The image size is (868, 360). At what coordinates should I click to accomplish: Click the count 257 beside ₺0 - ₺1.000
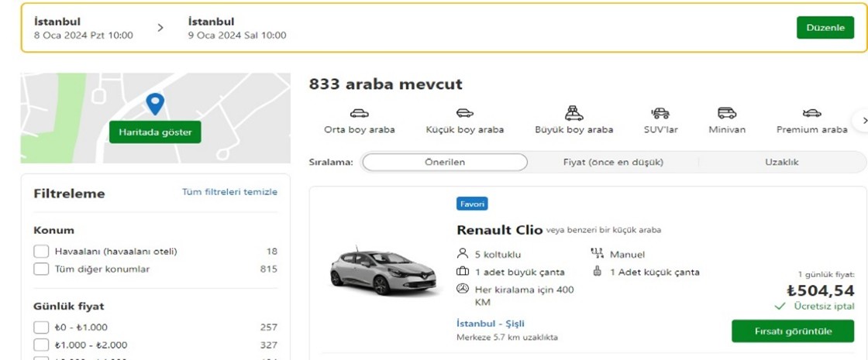pos(268,327)
